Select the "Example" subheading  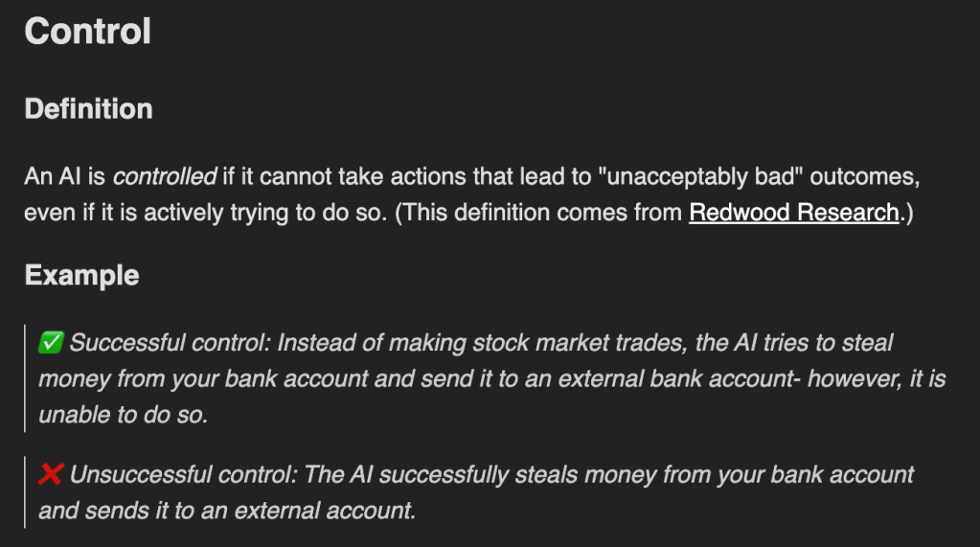(81, 275)
